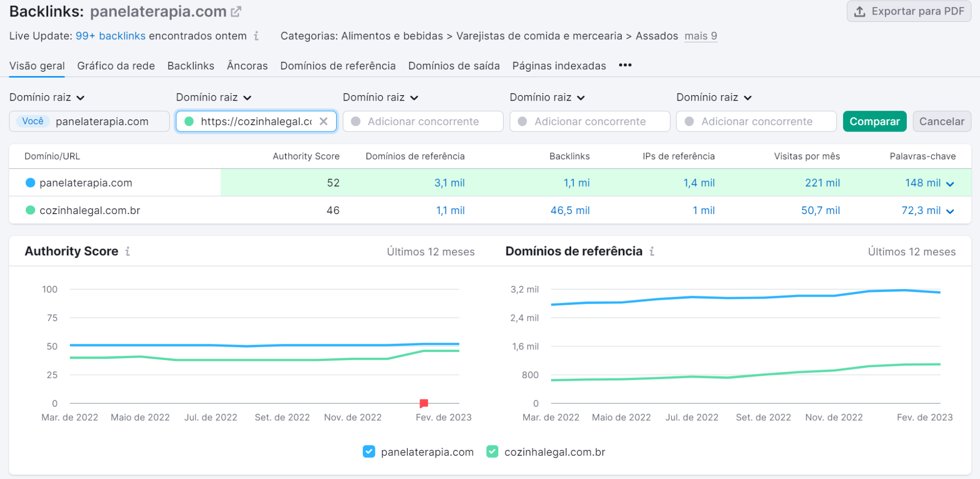Click the last Adicionar concorrente field

coord(756,121)
